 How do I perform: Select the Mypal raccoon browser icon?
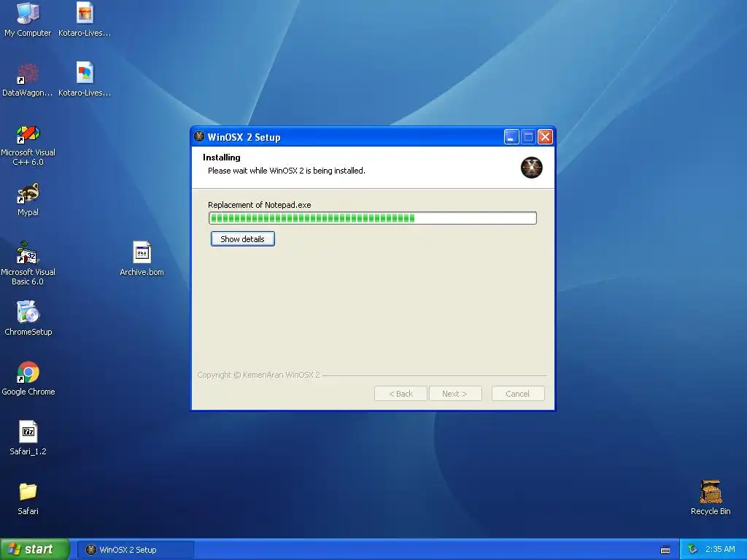click(x=28, y=192)
